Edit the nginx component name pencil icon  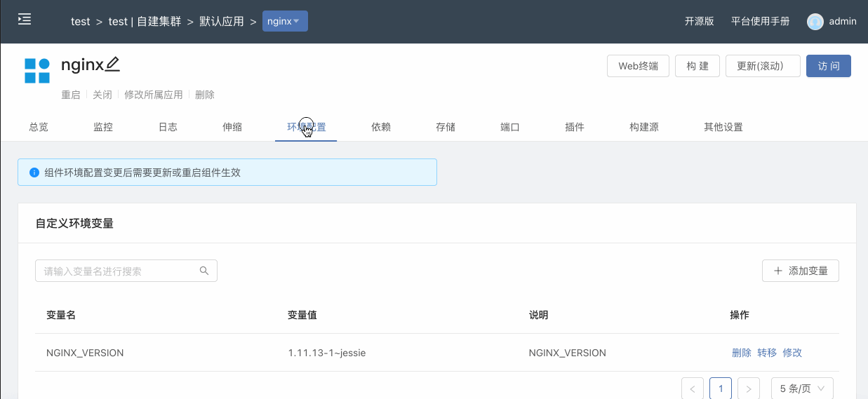point(113,65)
